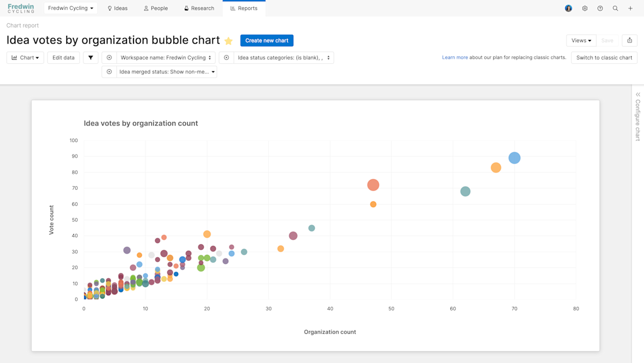Open the search icon in the header
This screenshot has width=644, height=363.
click(x=615, y=8)
